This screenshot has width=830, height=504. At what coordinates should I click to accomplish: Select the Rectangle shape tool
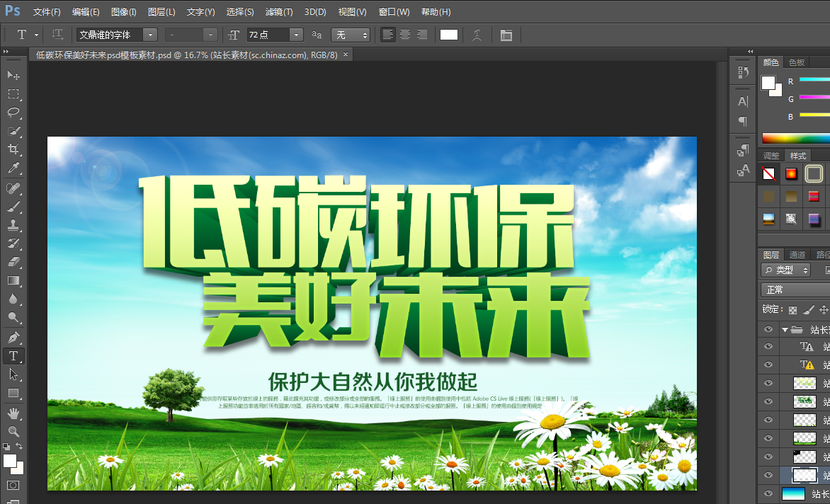point(13,394)
